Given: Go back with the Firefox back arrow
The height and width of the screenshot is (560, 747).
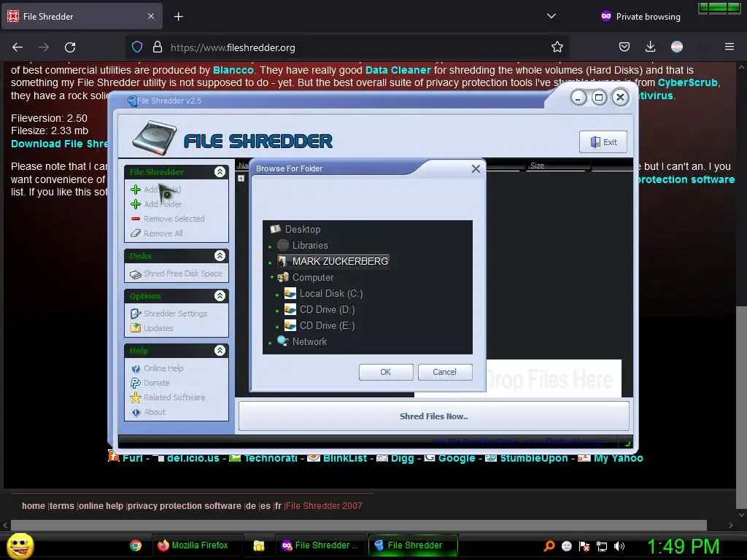Looking at the screenshot, I should pos(18,47).
